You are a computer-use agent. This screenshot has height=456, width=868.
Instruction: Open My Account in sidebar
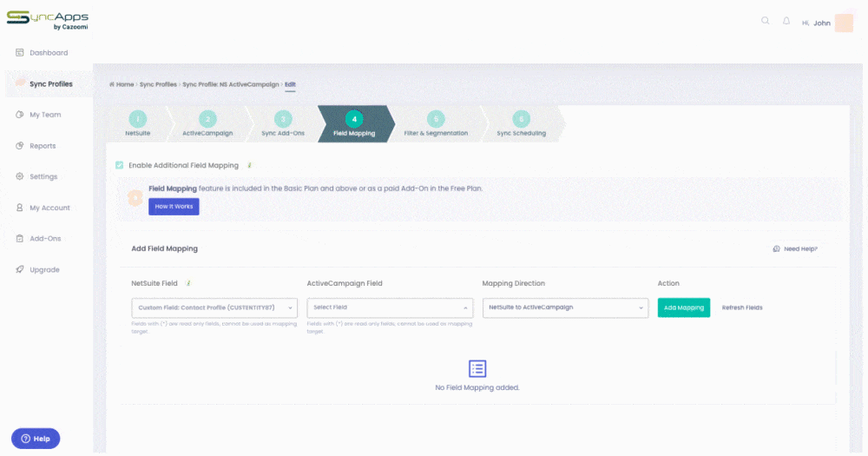click(49, 208)
